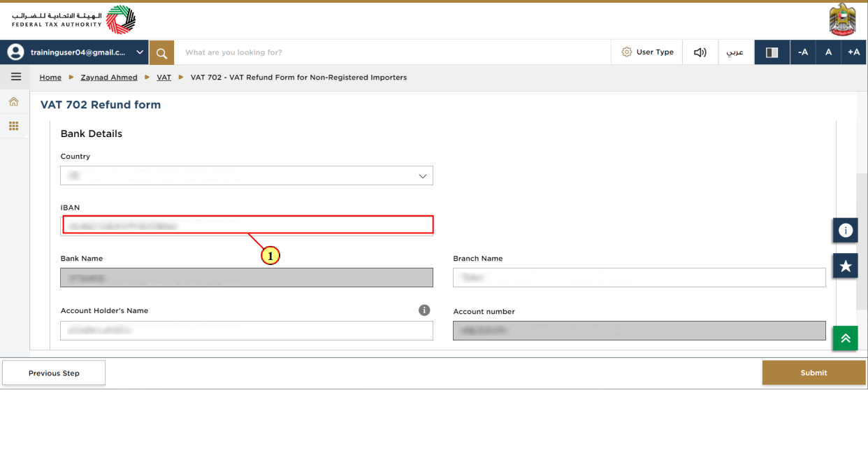This screenshot has height=453, width=868.
Task: Click the Account Holder's Name field
Action: (x=247, y=331)
